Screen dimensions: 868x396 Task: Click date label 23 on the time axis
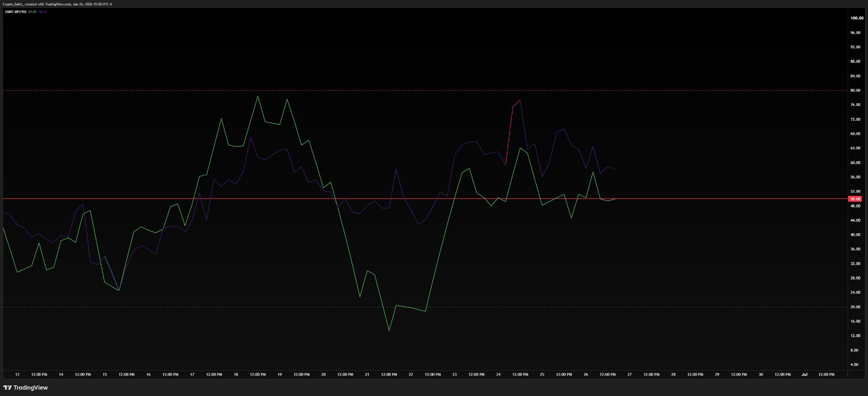pos(455,375)
